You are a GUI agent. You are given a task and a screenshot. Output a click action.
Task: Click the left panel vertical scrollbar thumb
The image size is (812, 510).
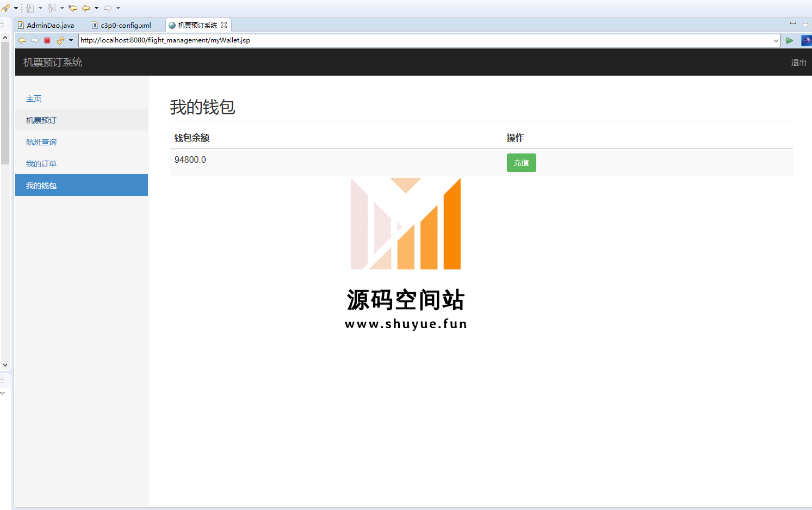(x=5, y=103)
